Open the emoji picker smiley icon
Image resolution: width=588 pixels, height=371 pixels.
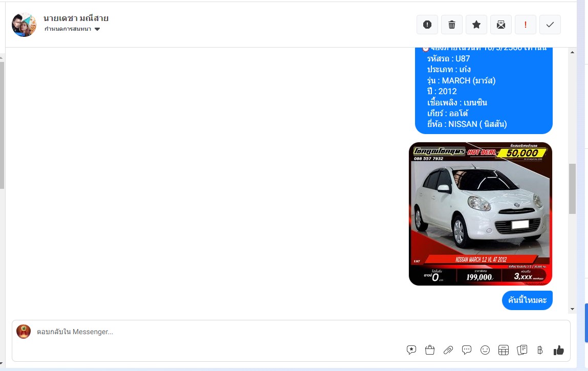click(485, 350)
